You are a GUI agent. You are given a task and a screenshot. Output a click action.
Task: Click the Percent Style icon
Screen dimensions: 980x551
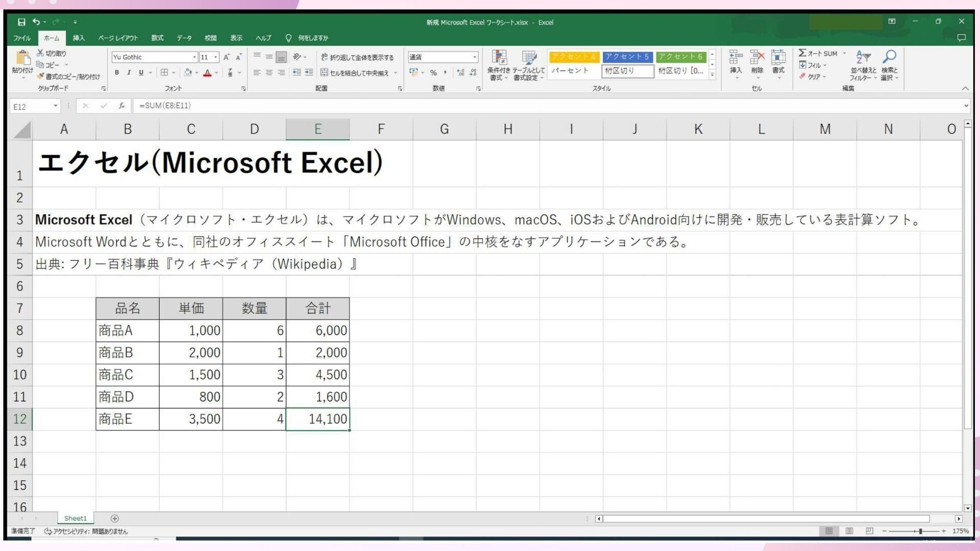pyautogui.click(x=433, y=72)
